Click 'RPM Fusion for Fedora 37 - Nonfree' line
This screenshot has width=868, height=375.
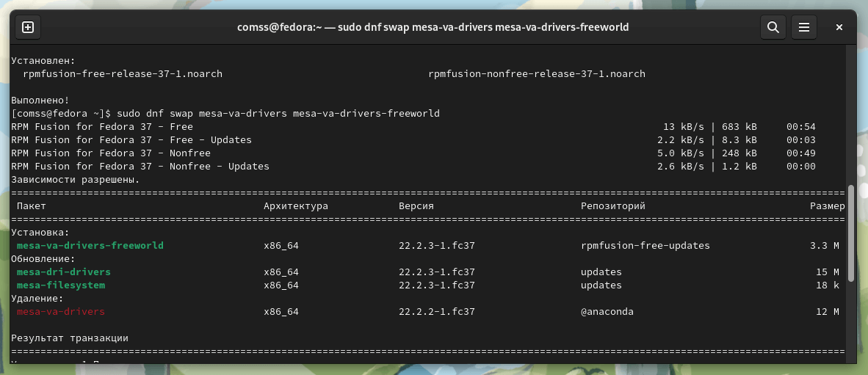tap(111, 153)
